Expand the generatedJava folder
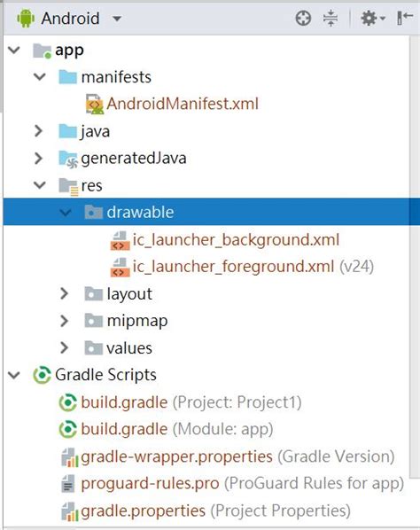420x530 pixels. (x=38, y=158)
